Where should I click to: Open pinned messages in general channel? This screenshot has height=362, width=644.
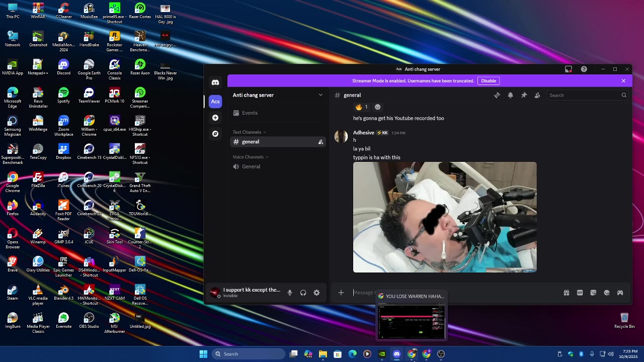[x=524, y=95]
